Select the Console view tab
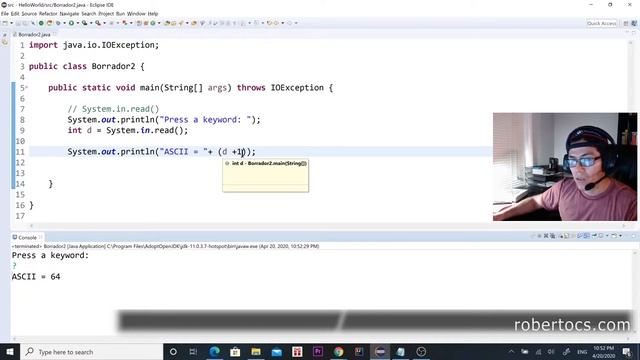 click(27, 237)
